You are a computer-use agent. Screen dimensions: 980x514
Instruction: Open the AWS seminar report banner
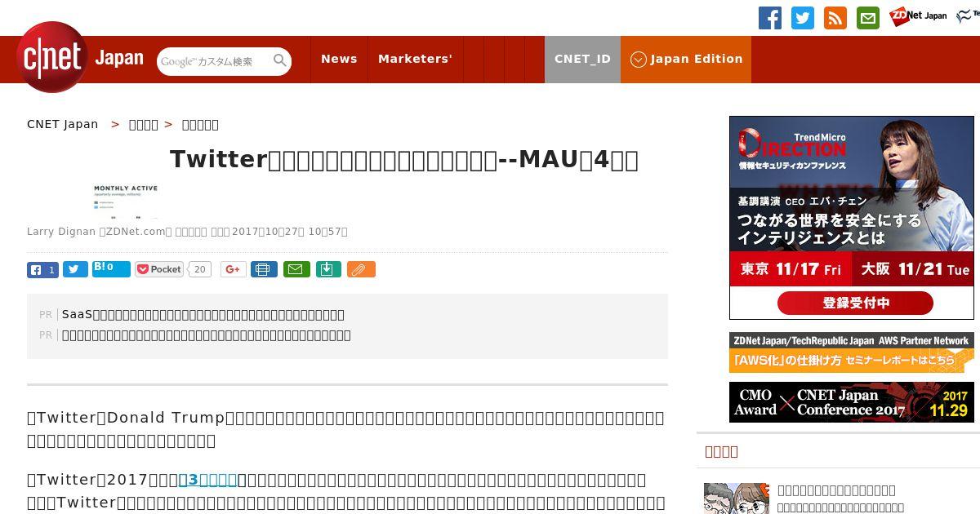coord(852,352)
